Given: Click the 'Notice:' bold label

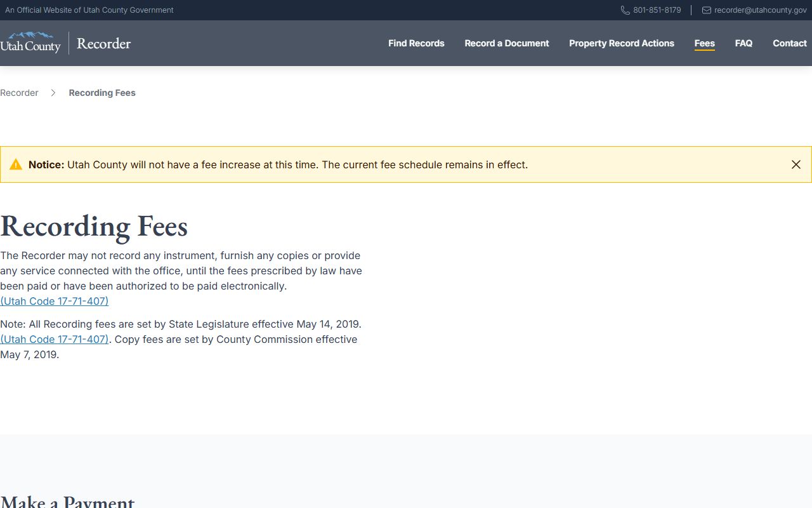Looking at the screenshot, I should point(46,164).
